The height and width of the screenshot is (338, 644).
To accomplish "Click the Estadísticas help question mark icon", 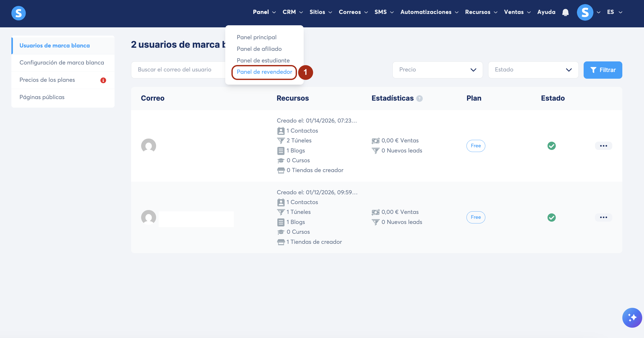I will pos(420,99).
